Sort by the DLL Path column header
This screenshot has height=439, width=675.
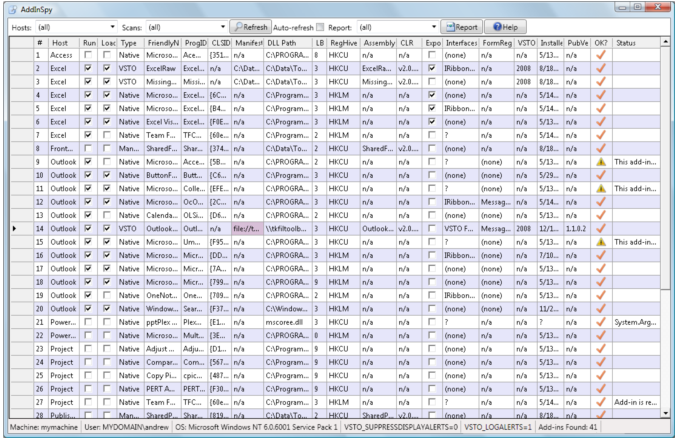(x=288, y=43)
